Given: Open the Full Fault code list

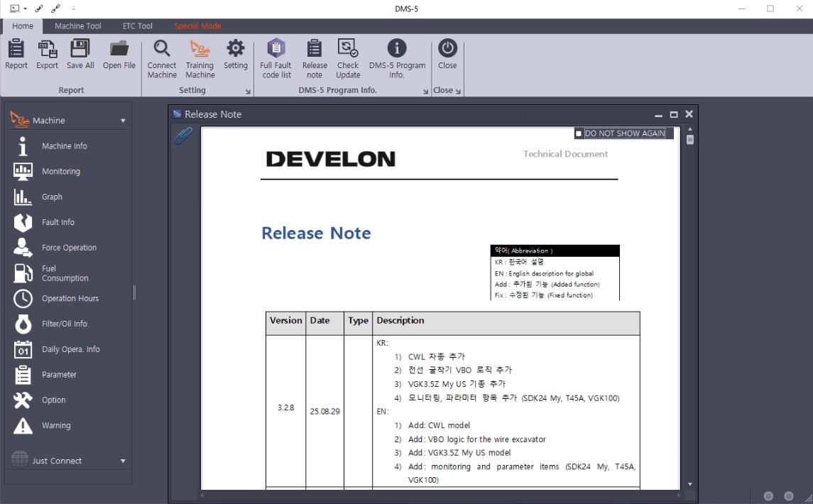Looking at the screenshot, I should click(x=275, y=49).
